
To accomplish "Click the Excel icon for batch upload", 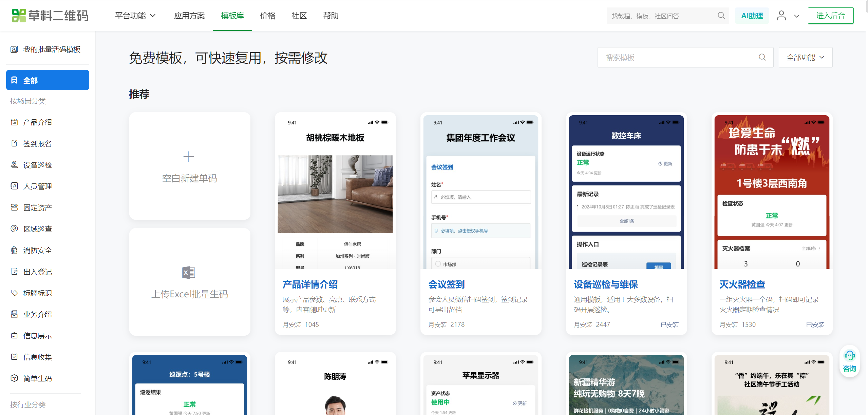I will point(189,273).
